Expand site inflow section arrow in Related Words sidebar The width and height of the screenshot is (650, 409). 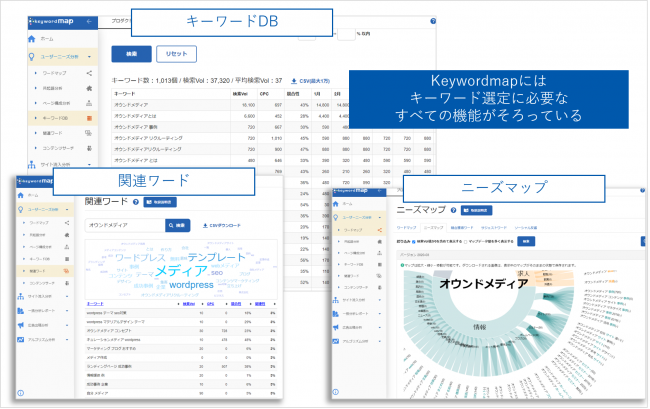[67, 297]
